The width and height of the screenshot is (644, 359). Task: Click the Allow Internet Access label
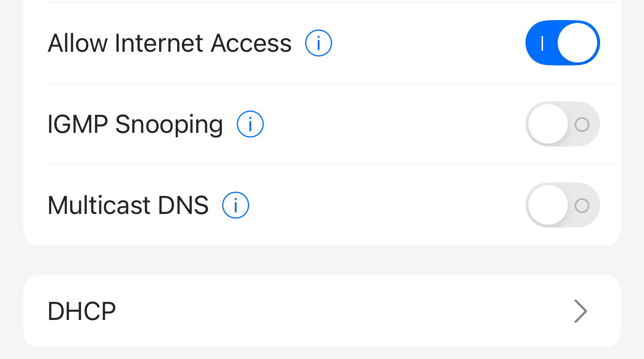170,43
